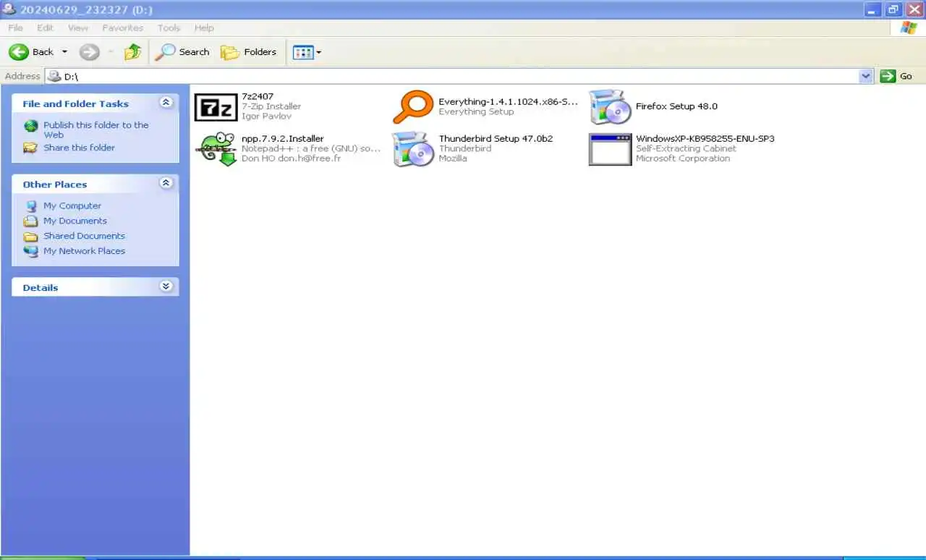Click the green Back arrow icon
926x560 pixels.
tap(19, 52)
